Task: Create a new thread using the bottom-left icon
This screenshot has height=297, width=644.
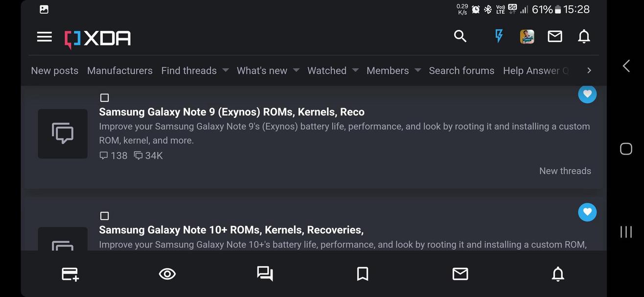Action: coord(69,274)
